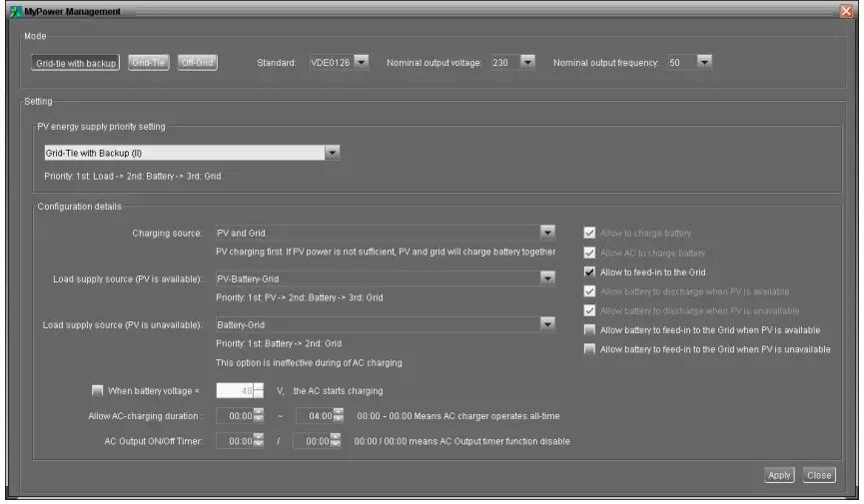The width and height of the screenshot is (864, 504).
Task: Open Charging source dropdown
Action: [547, 233]
